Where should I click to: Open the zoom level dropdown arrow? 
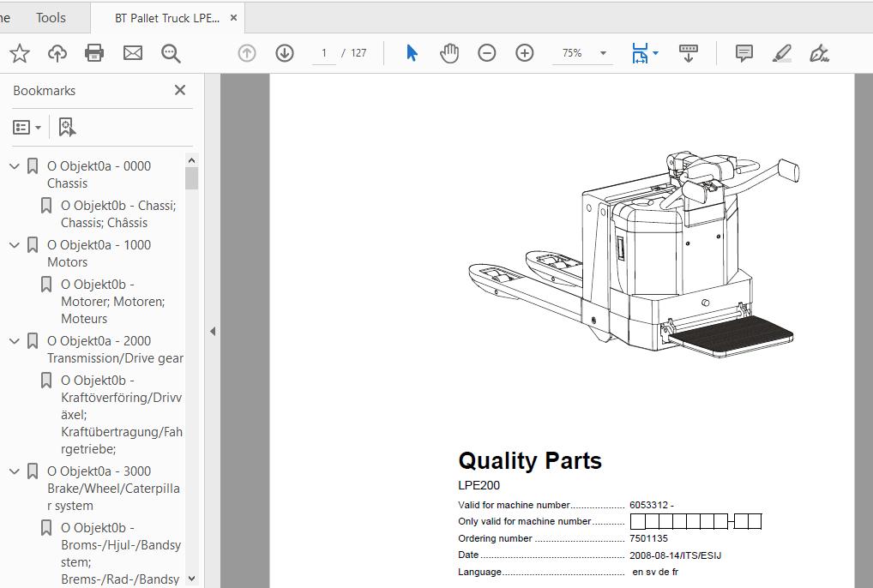click(x=603, y=53)
